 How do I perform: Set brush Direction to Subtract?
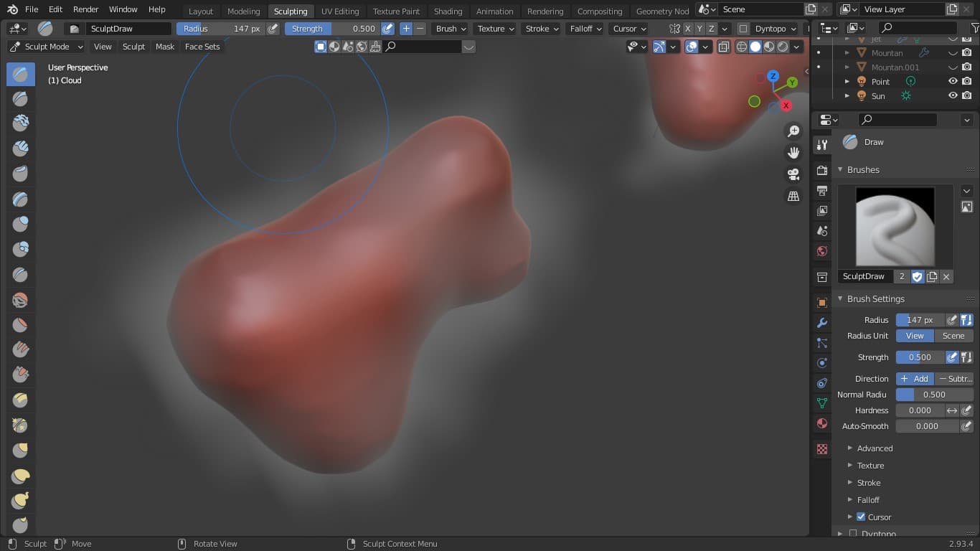click(954, 379)
